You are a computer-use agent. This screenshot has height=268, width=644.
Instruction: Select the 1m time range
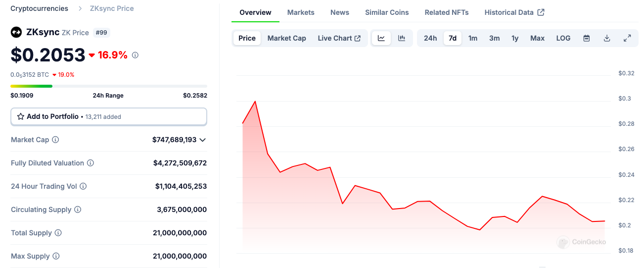pos(473,38)
